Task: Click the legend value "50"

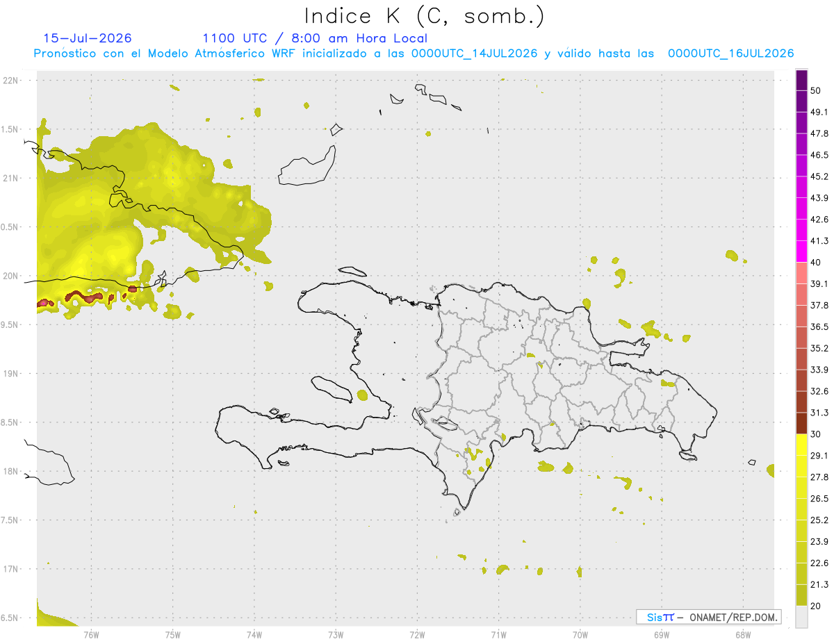Action: [x=816, y=90]
